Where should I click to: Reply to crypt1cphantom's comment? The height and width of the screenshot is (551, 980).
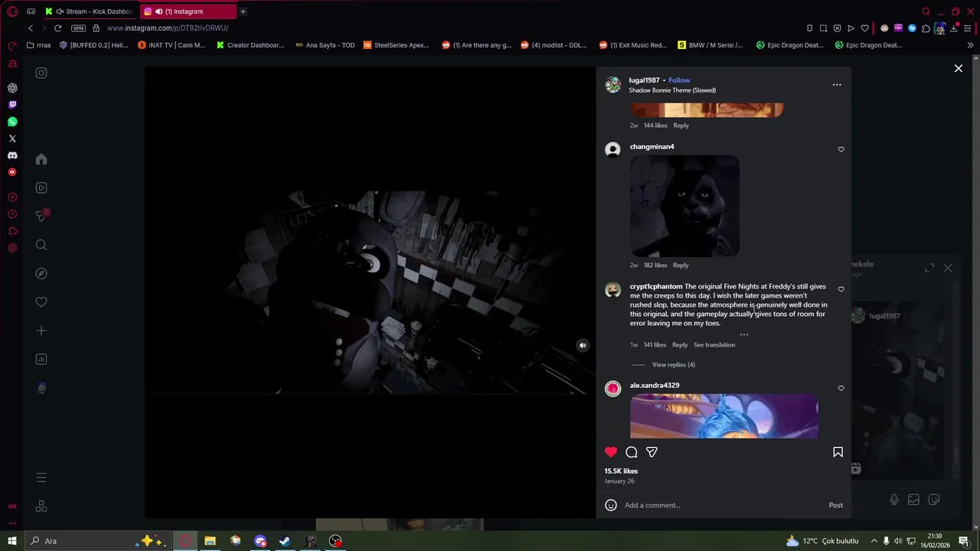coord(680,344)
